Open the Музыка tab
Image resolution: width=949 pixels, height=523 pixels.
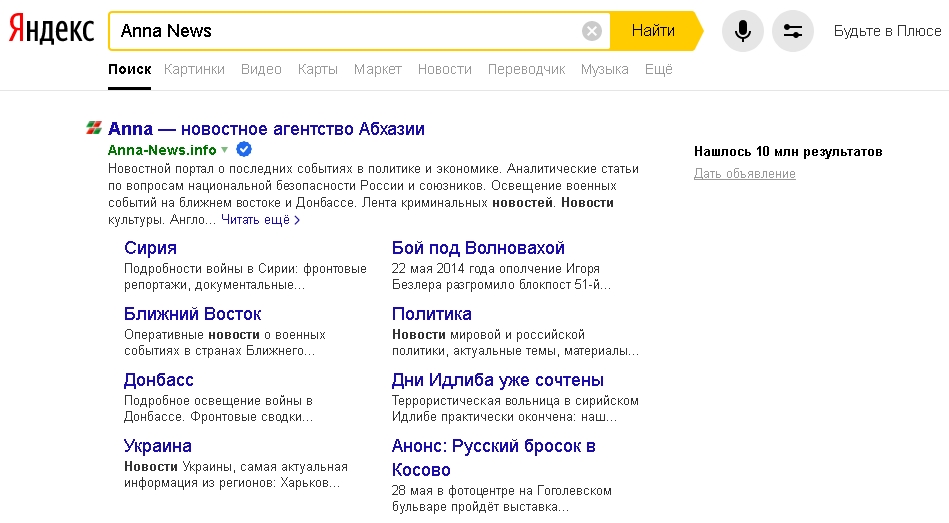point(605,70)
